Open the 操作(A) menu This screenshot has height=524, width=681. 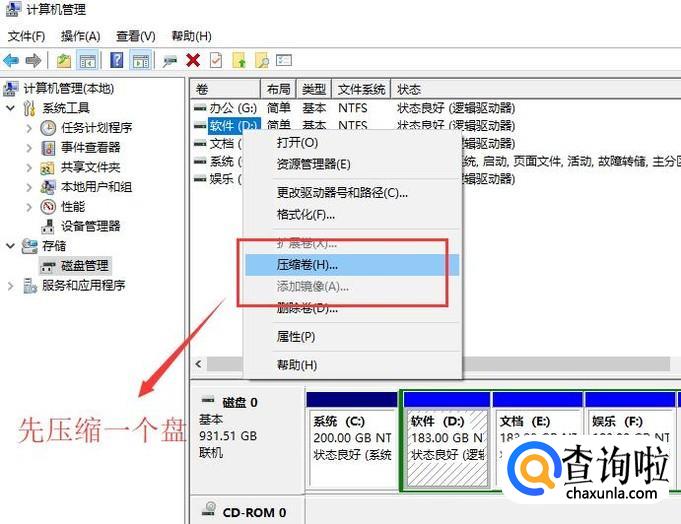pos(81,36)
